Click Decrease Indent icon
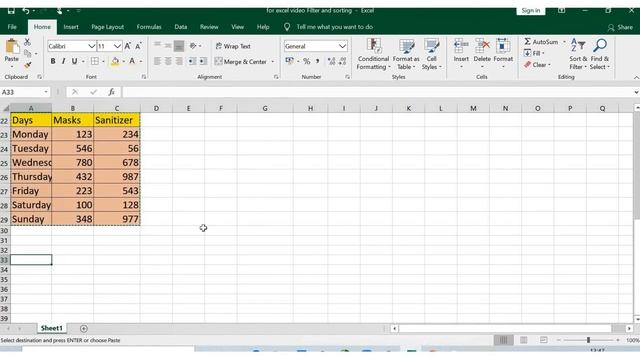This screenshot has width=640, height=360. click(x=192, y=61)
